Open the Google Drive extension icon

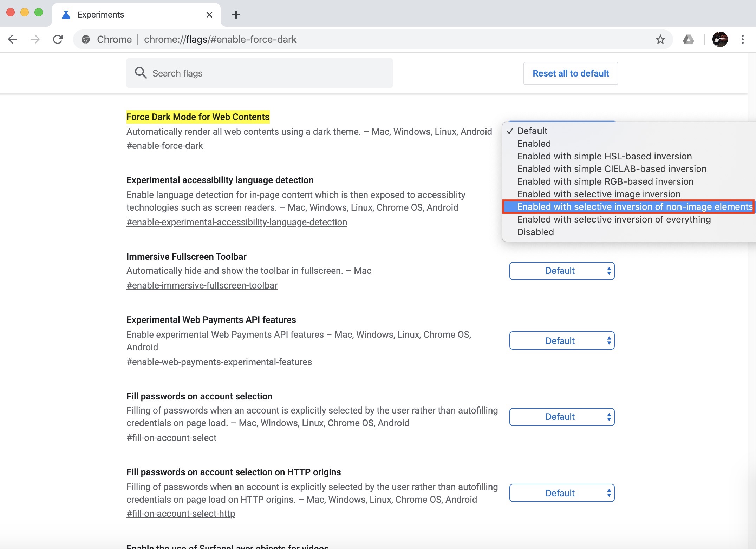coord(688,39)
